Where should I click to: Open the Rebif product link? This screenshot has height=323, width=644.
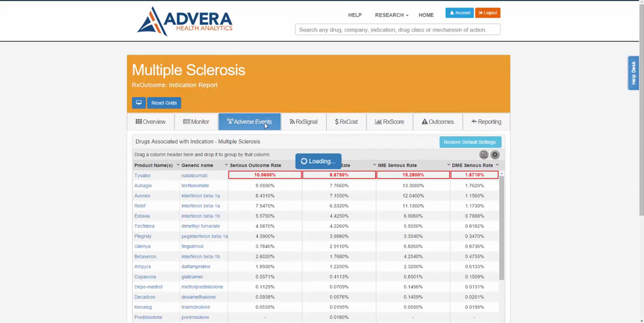coord(140,206)
